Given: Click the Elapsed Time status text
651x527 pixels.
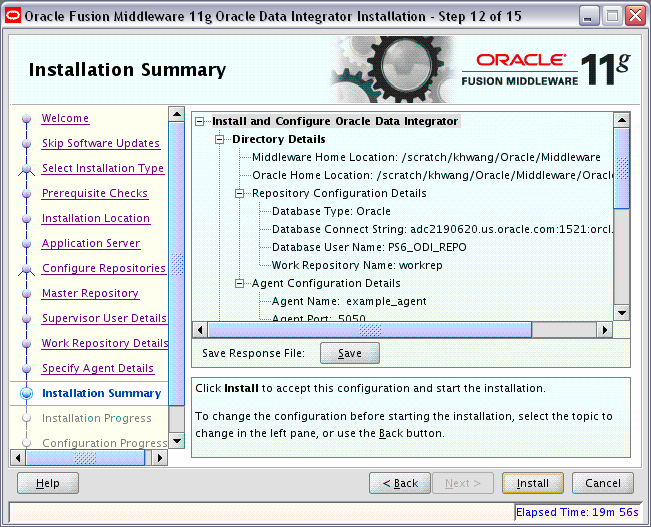Looking at the screenshot, I should [x=577, y=512].
